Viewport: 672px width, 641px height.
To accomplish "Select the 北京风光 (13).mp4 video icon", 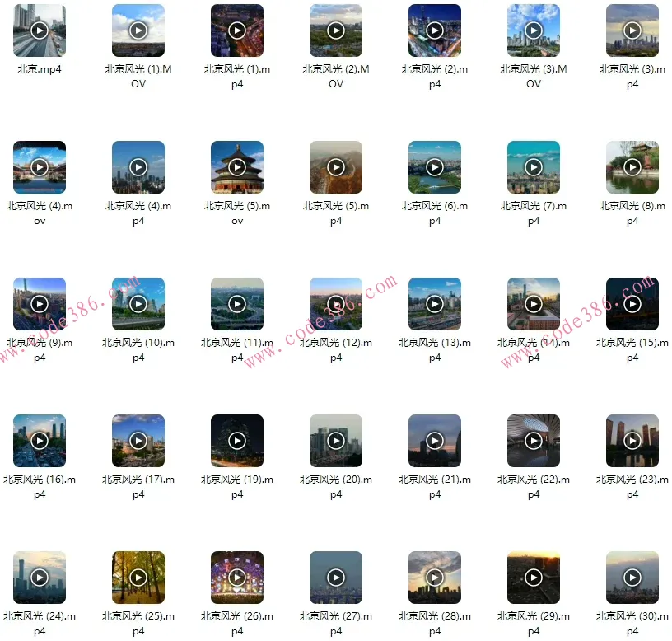I will [x=435, y=304].
